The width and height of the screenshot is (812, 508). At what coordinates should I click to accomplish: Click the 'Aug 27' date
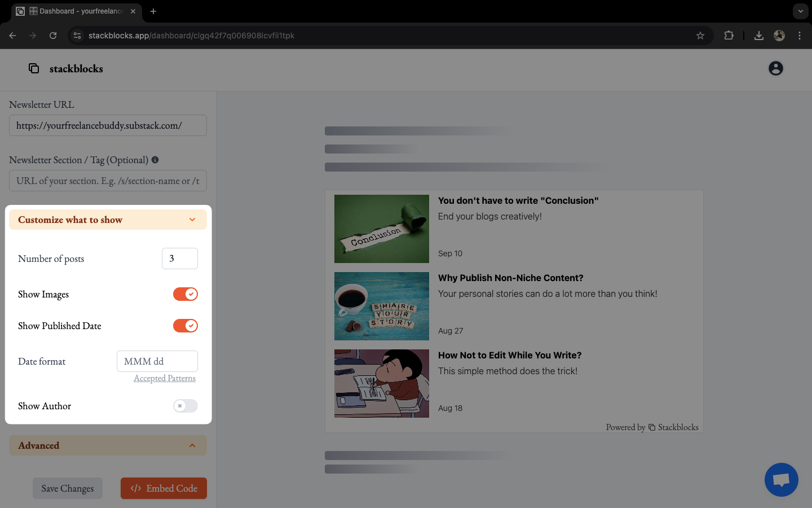point(451,331)
